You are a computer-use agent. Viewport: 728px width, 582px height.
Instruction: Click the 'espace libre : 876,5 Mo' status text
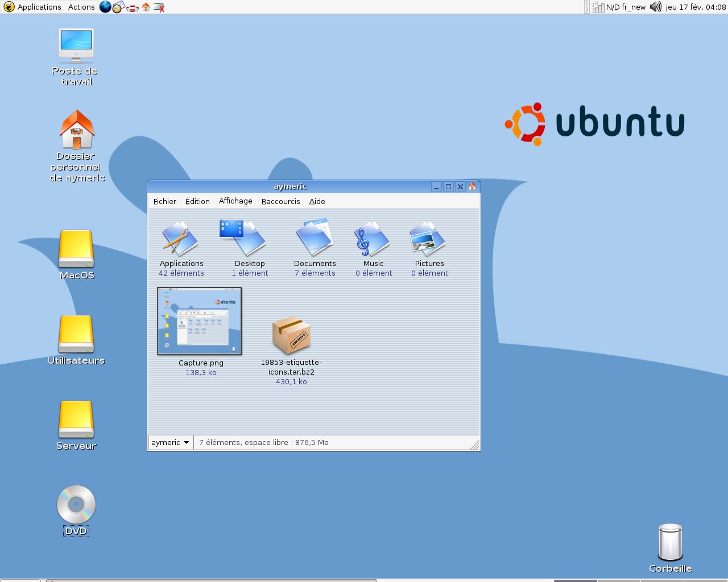click(x=287, y=443)
